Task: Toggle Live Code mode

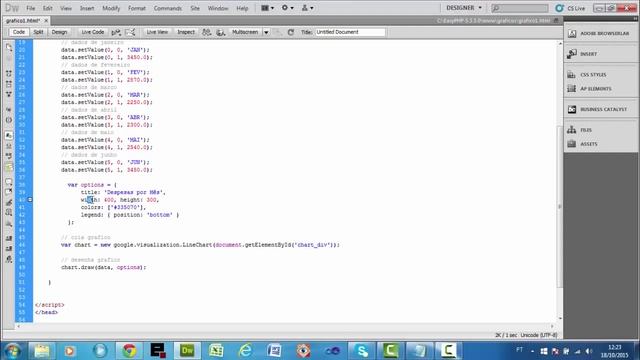Action: click(93, 32)
